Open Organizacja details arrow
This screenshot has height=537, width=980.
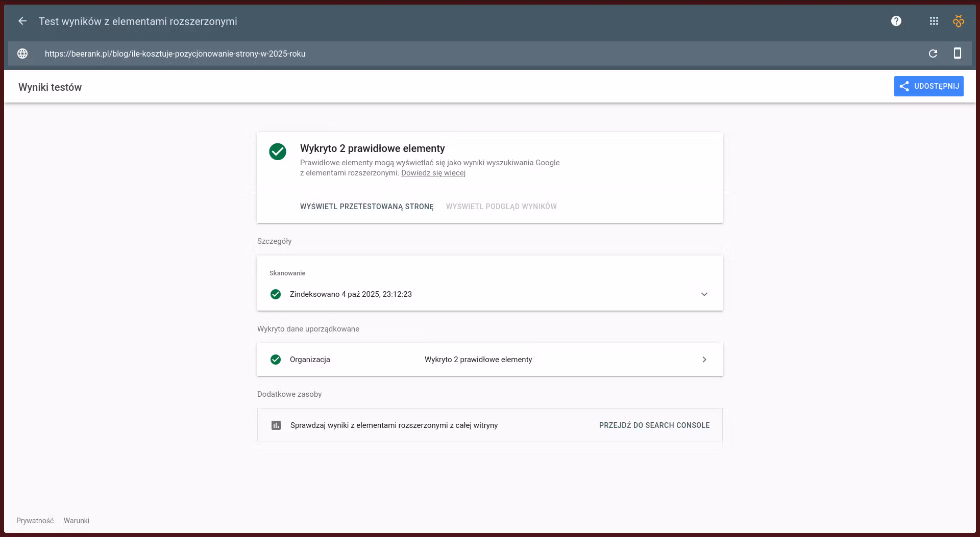click(x=704, y=360)
